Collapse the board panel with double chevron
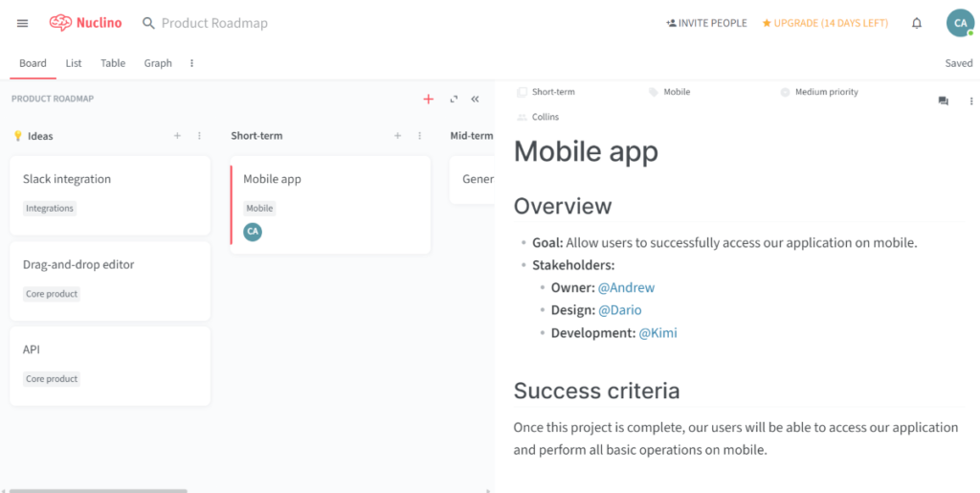Image resolution: width=980 pixels, height=493 pixels. [x=475, y=99]
